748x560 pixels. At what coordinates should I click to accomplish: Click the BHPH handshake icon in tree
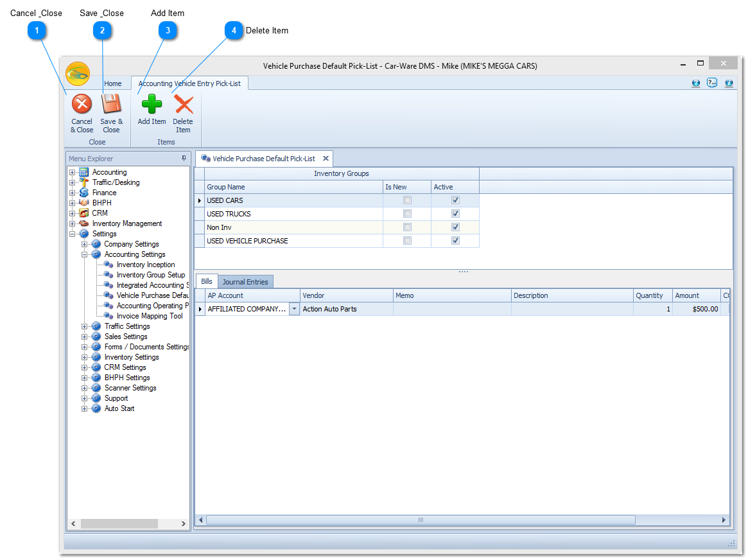(x=84, y=203)
